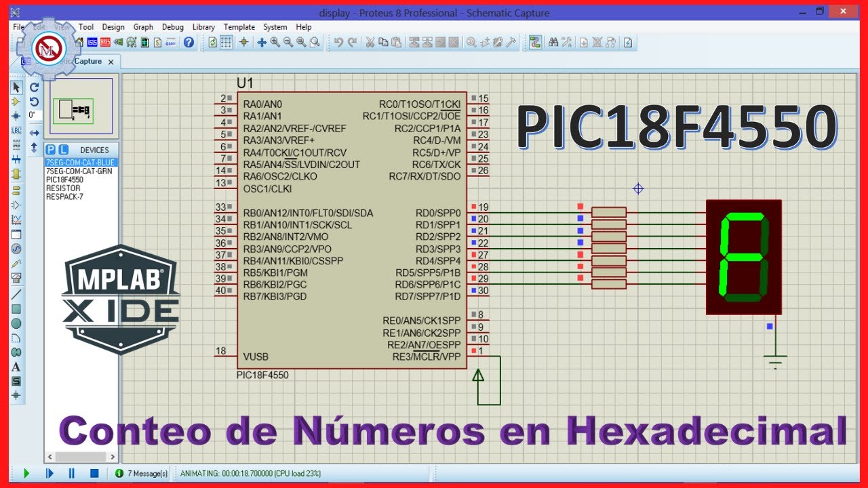Stop the simulation
Viewport: 868px width, 488px height.
[x=94, y=473]
